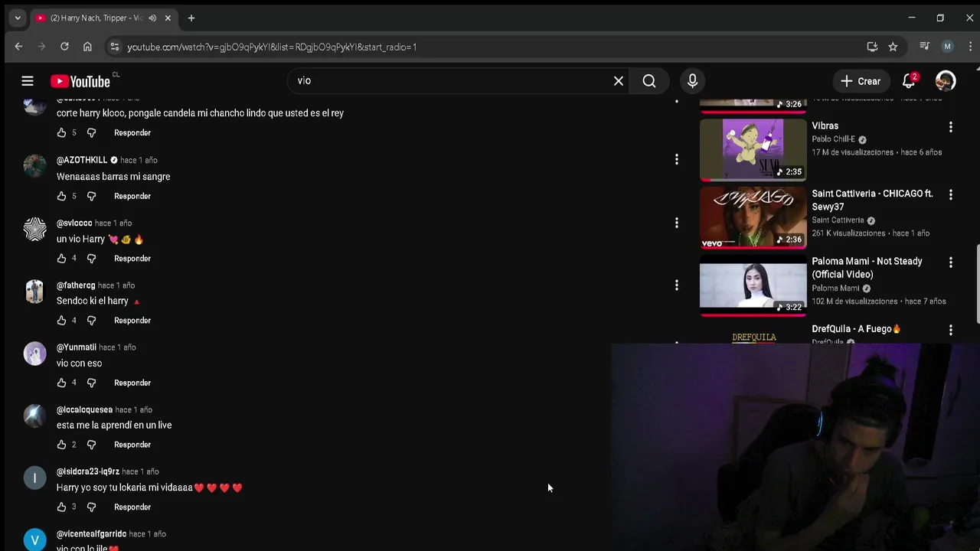The height and width of the screenshot is (551, 980).
Task: View site information icon in address bar
Action: click(114, 47)
